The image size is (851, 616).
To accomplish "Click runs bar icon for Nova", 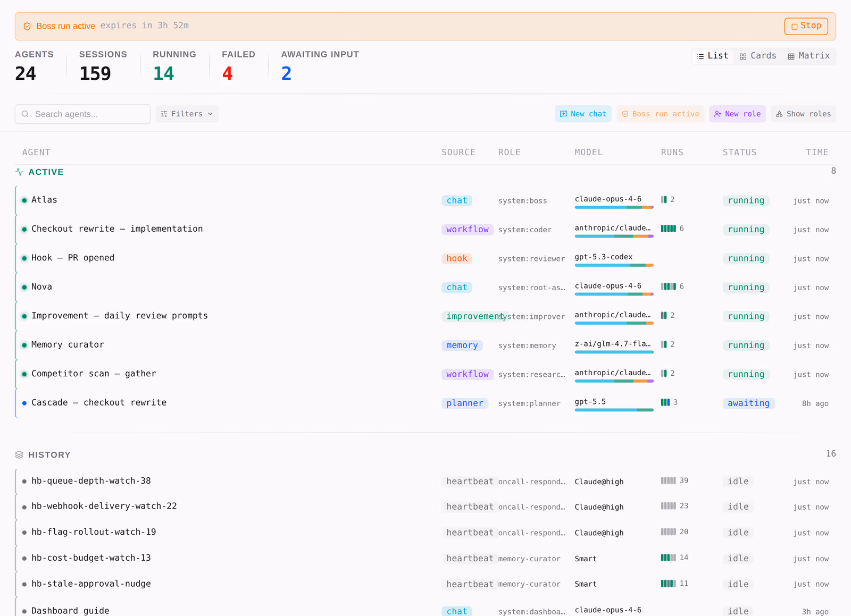I will 668,286.
